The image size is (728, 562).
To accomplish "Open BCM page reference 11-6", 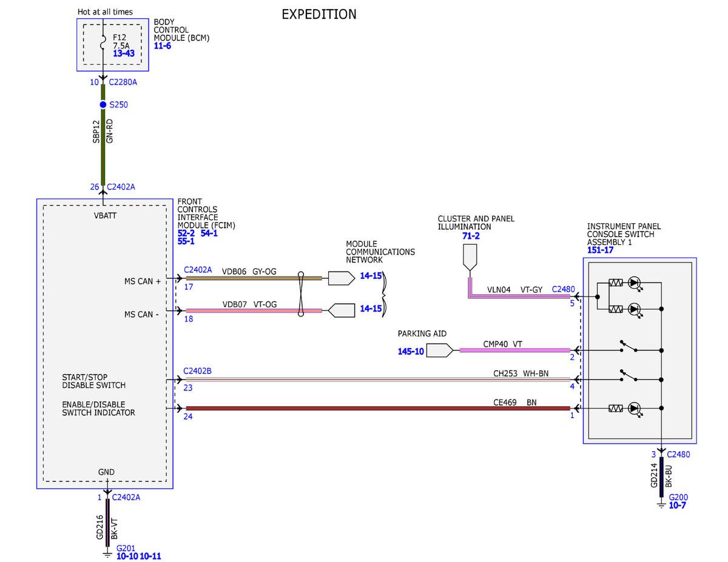I will [162, 45].
